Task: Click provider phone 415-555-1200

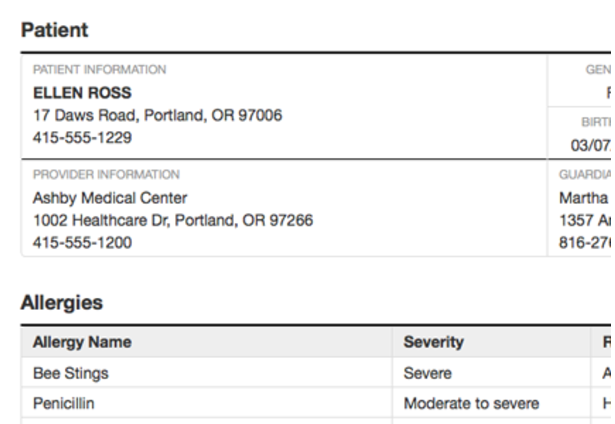Action: coord(82,243)
